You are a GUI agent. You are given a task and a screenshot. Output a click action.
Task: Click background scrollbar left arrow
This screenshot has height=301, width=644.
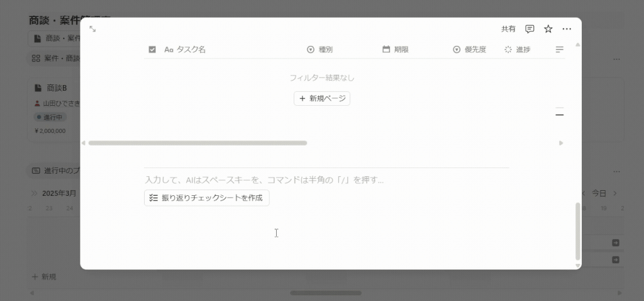point(32,293)
